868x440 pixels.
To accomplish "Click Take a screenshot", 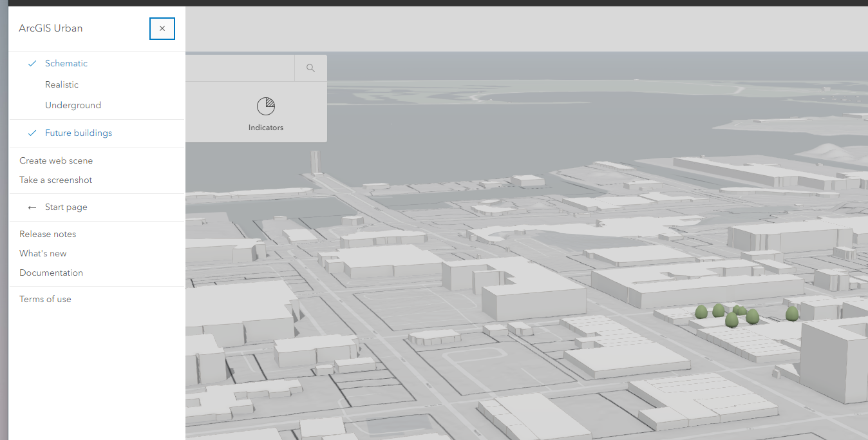I will click(x=55, y=180).
